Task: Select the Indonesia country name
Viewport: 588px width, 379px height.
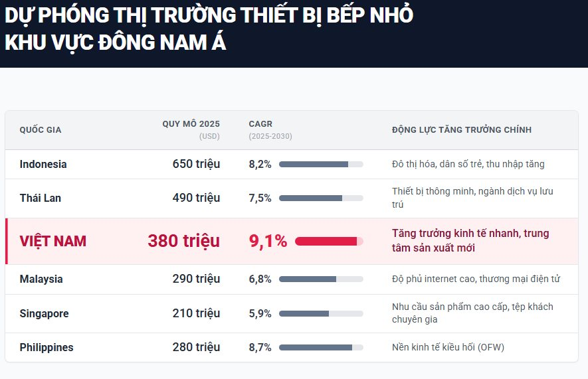Action: (43, 164)
